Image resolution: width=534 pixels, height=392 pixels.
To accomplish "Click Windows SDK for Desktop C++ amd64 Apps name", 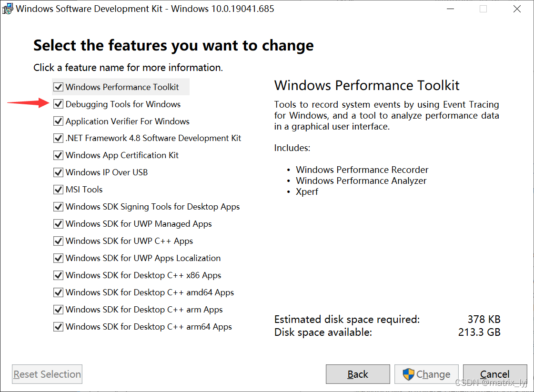I will pos(150,292).
